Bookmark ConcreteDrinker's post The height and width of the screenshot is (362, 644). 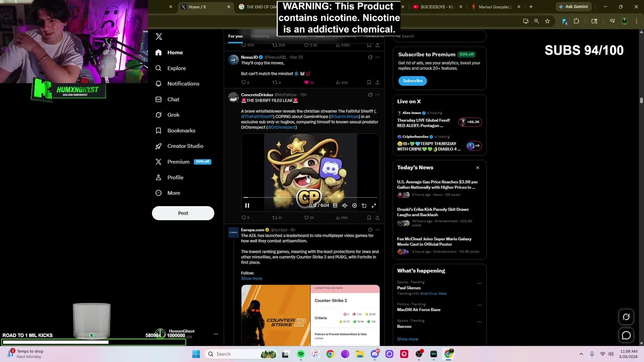click(369, 218)
